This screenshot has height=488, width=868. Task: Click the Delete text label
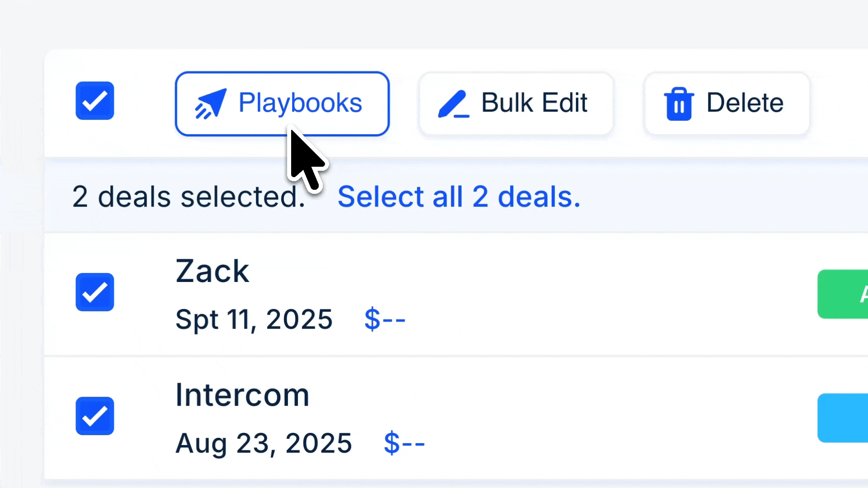point(745,103)
